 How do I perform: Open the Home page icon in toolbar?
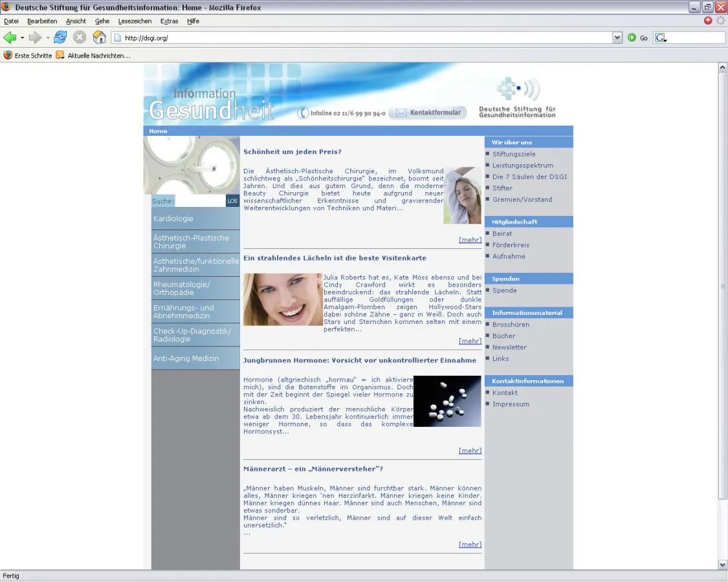click(x=99, y=38)
